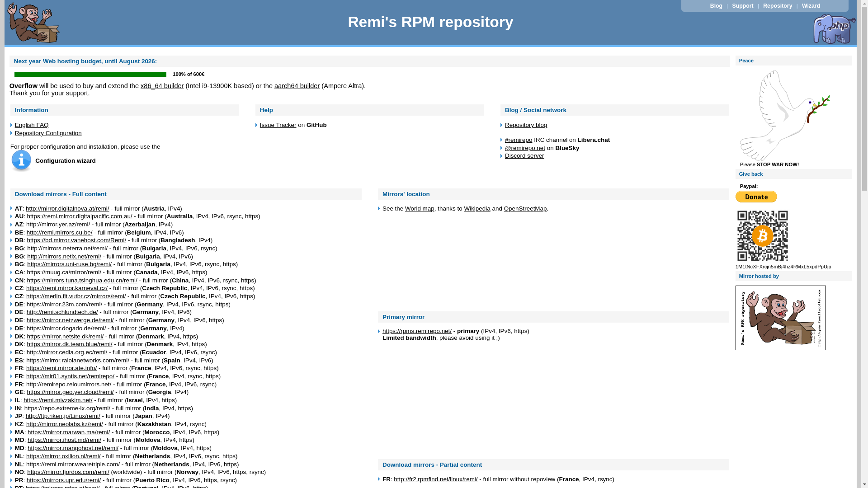The width and height of the screenshot is (868, 488).
Task: Open the Belgium mirrors.cu.be link
Action: [60, 233]
